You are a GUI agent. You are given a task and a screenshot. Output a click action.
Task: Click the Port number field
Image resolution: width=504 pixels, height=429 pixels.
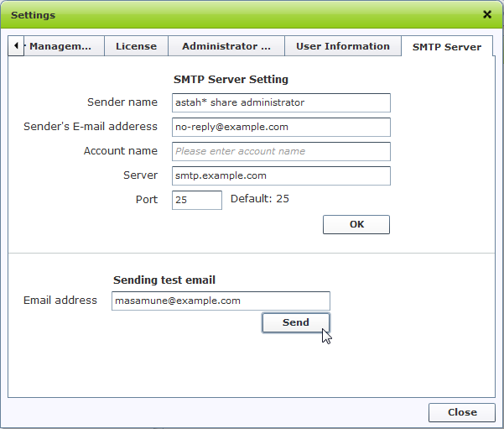(197, 200)
